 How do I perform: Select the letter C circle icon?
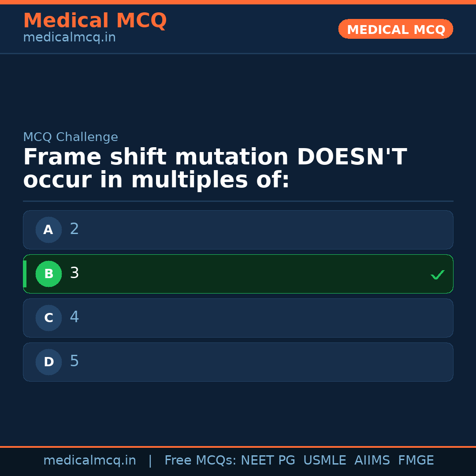point(48,318)
